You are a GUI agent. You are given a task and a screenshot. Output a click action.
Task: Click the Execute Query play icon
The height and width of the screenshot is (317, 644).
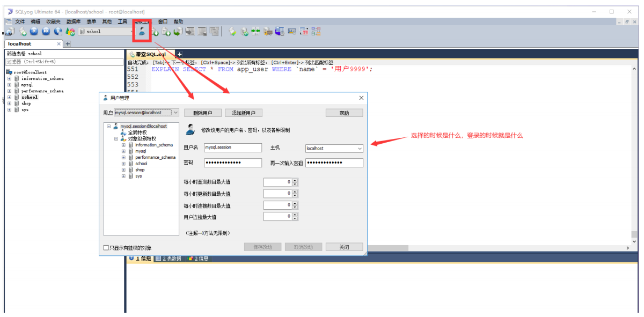coord(34,32)
